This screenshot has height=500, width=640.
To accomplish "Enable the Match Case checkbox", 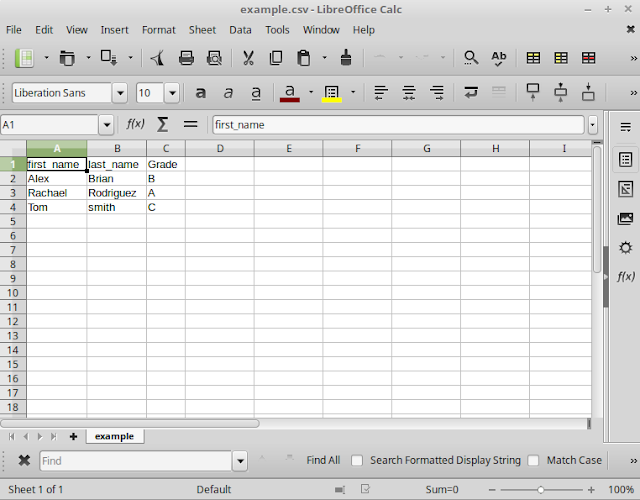I will pyautogui.click(x=533, y=460).
